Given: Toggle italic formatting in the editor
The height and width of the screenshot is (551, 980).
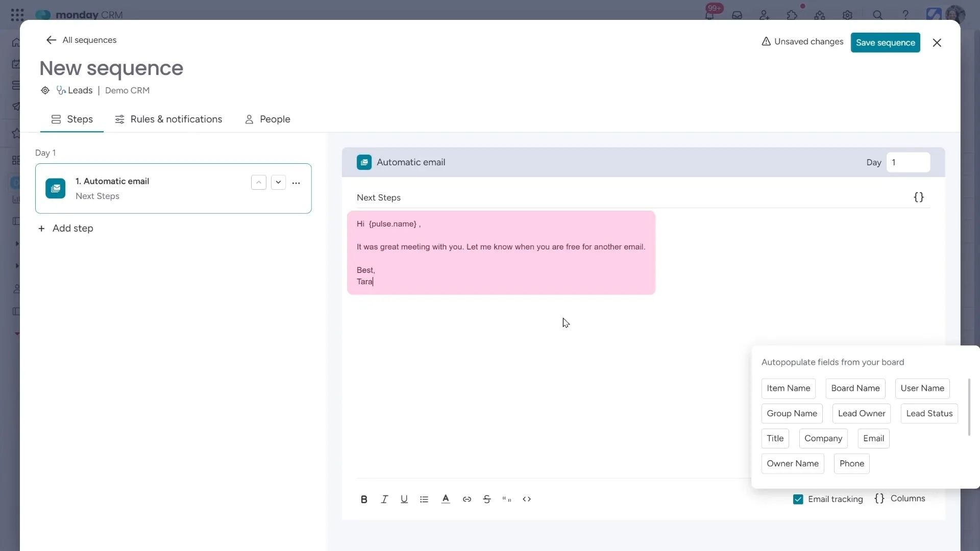Looking at the screenshot, I should coord(384,499).
